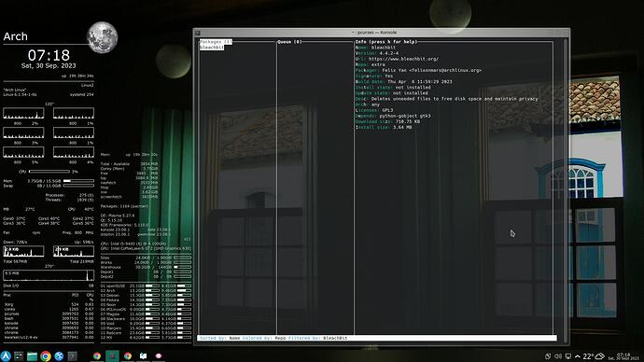Image resolution: width=644 pixels, height=362 pixels.
Task: Open the volume control in the system tray
Action: click(558, 356)
